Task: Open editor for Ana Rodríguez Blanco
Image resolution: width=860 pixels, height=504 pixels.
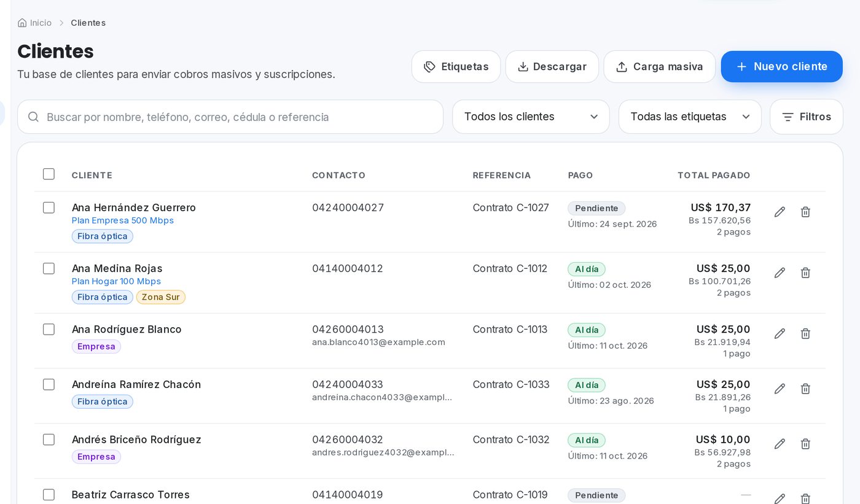Action: 780,333
